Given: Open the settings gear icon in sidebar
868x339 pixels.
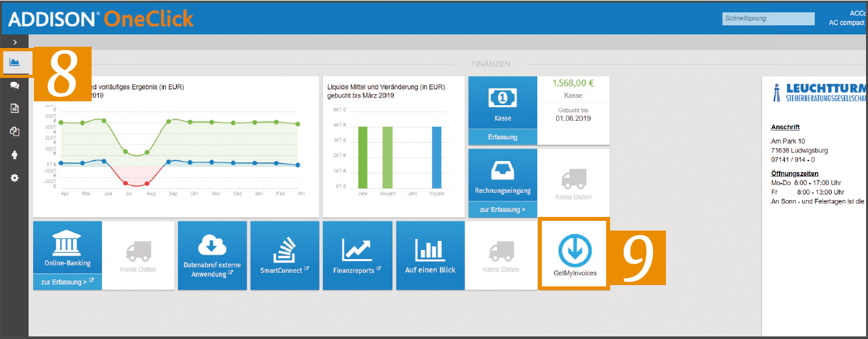Looking at the screenshot, I should click(x=14, y=177).
